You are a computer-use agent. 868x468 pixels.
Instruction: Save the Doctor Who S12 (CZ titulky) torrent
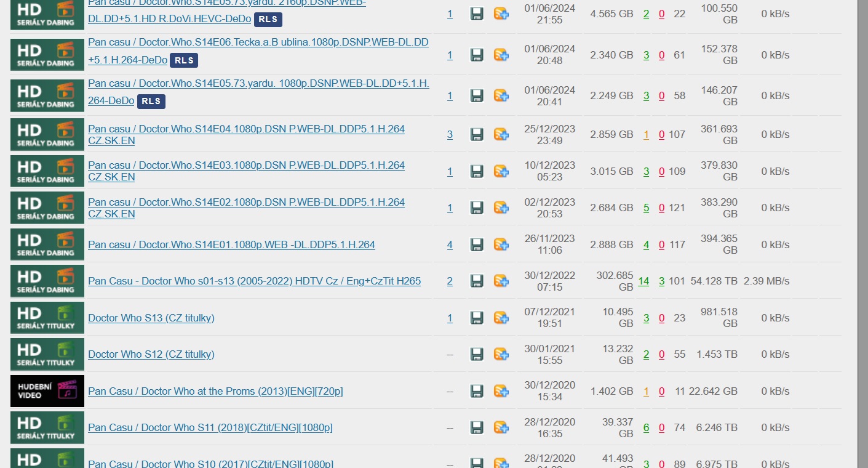pyautogui.click(x=477, y=354)
